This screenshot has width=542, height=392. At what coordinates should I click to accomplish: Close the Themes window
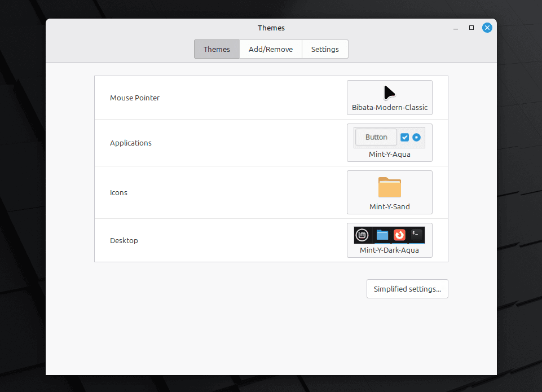click(487, 28)
